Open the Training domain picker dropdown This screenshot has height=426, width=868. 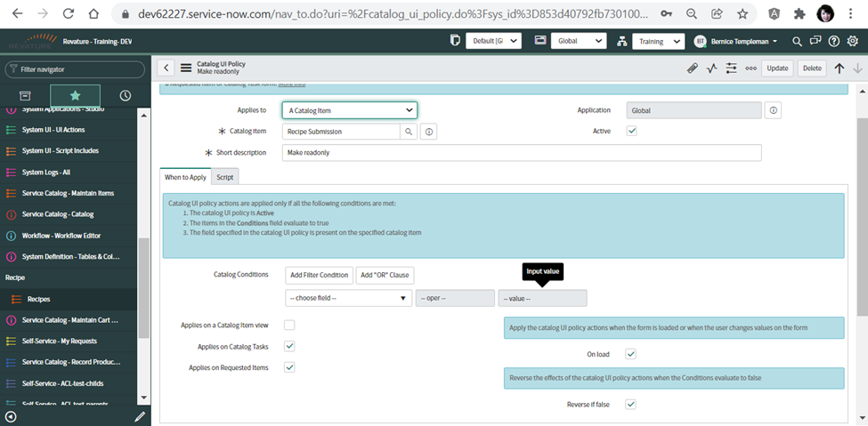pyautogui.click(x=660, y=41)
